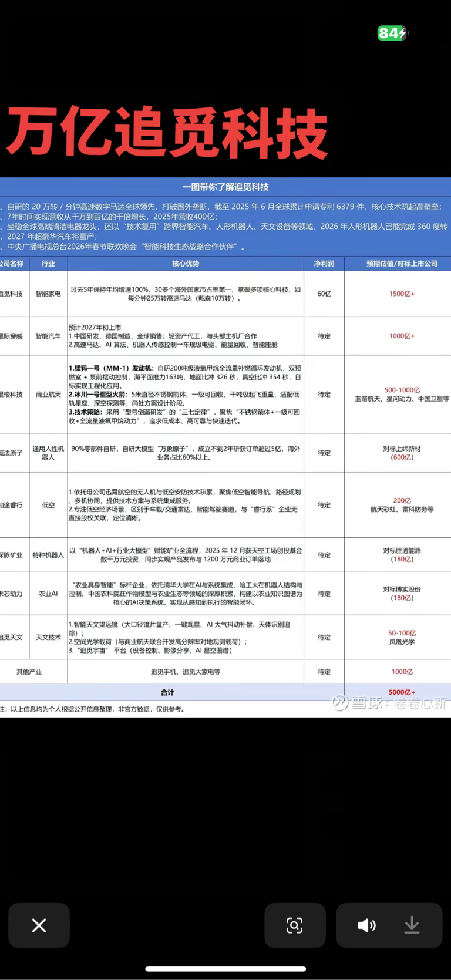
Task: Tap 待定 in the 农业AI row
Action: pos(324,594)
